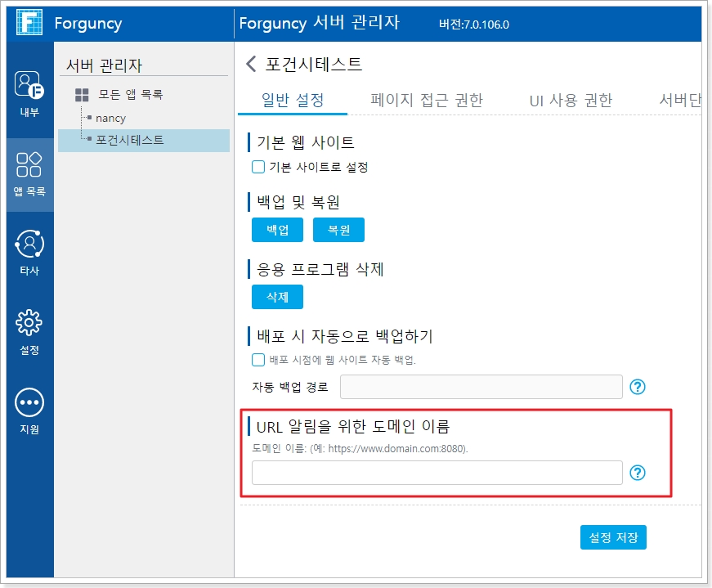The height and width of the screenshot is (588, 712).
Task: Select 포건시테스트 app in tree
Action: (x=129, y=140)
